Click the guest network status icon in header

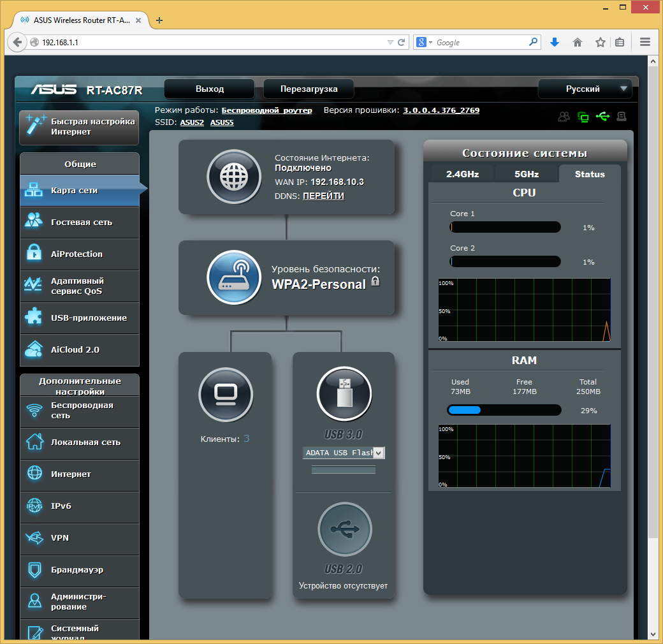tap(564, 117)
